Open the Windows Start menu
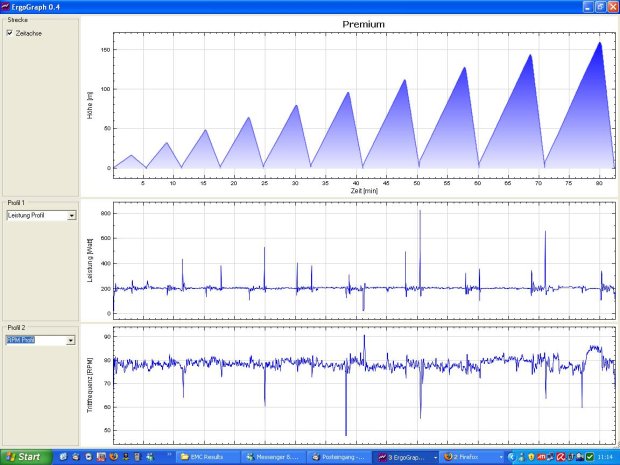 tap(24, 457)
